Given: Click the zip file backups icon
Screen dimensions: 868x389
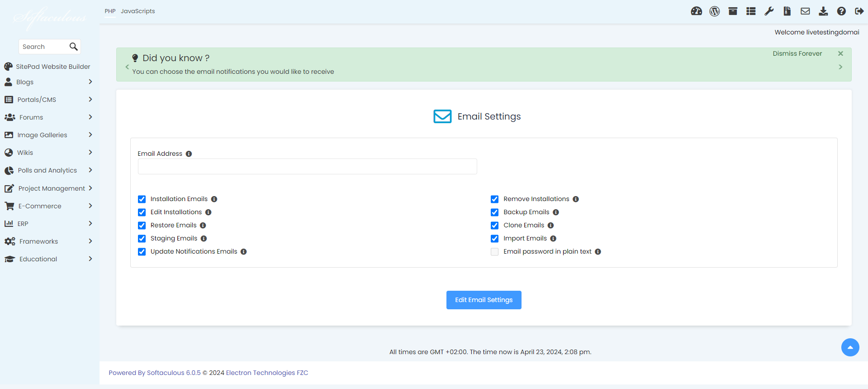Looking at the screenshot, I should [787, 11].
